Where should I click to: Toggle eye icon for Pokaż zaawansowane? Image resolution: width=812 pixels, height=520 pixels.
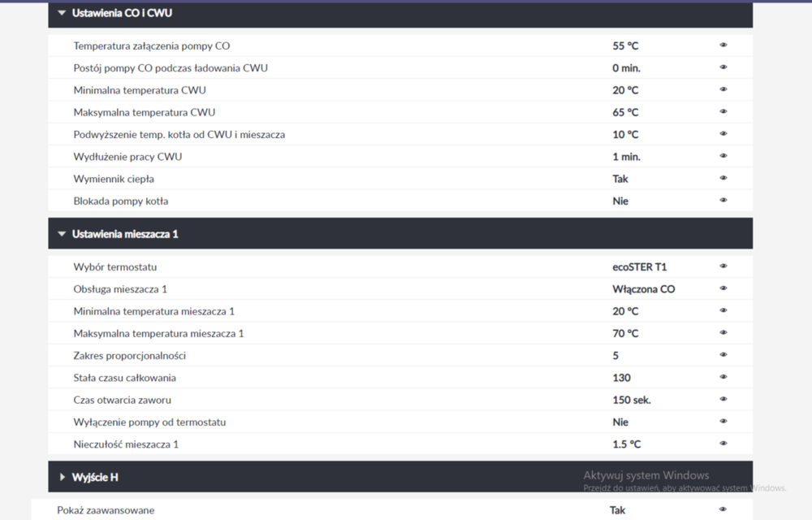click(723, 510)
